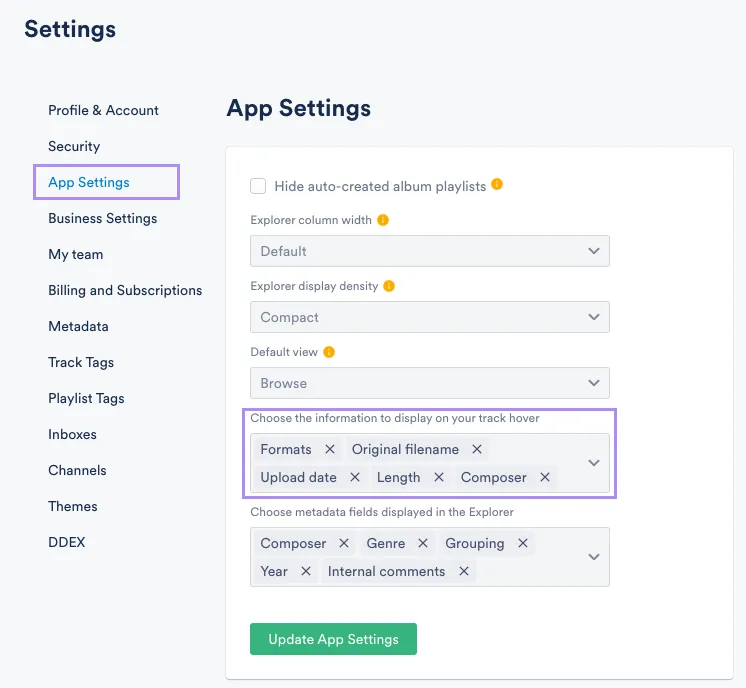The image size is (746, 688).
Task: Click info icon next to Explorer column width
Action: click(x=382, y=220)
